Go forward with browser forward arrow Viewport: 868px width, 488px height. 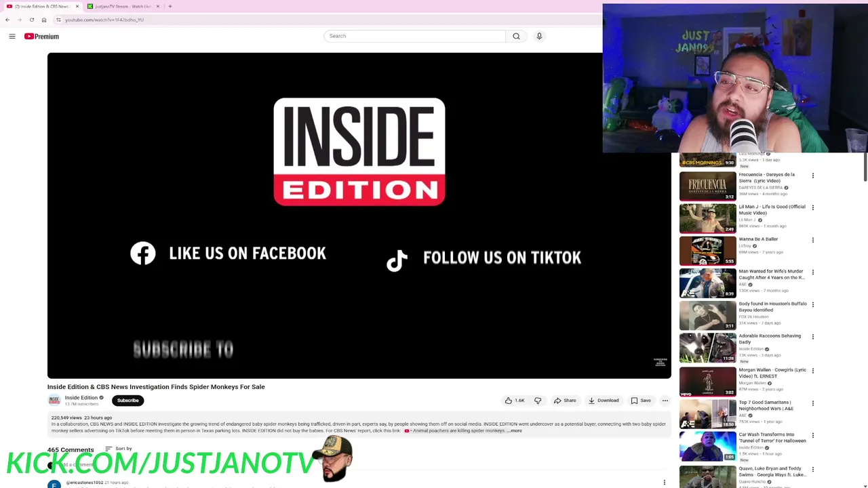click(20, 20)
